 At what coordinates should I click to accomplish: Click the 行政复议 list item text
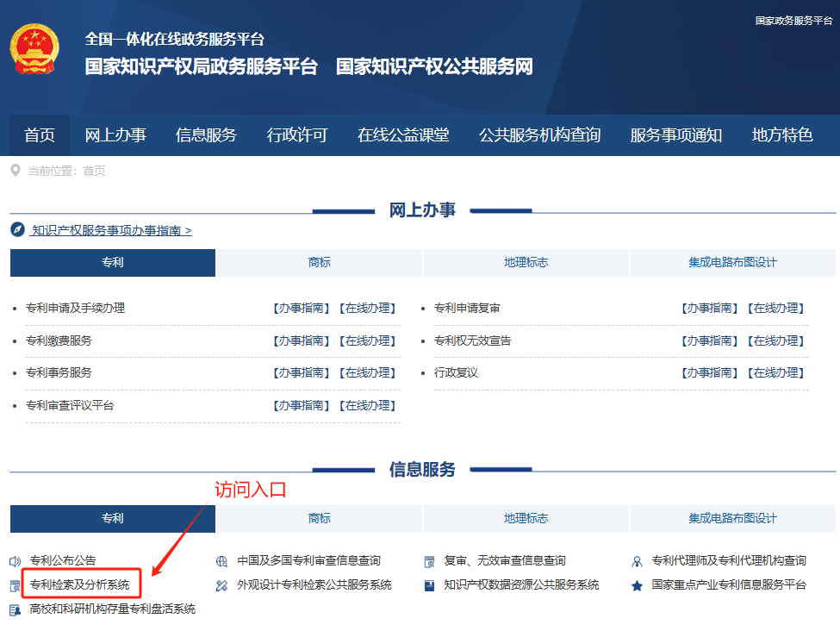[x=456, y=372]
